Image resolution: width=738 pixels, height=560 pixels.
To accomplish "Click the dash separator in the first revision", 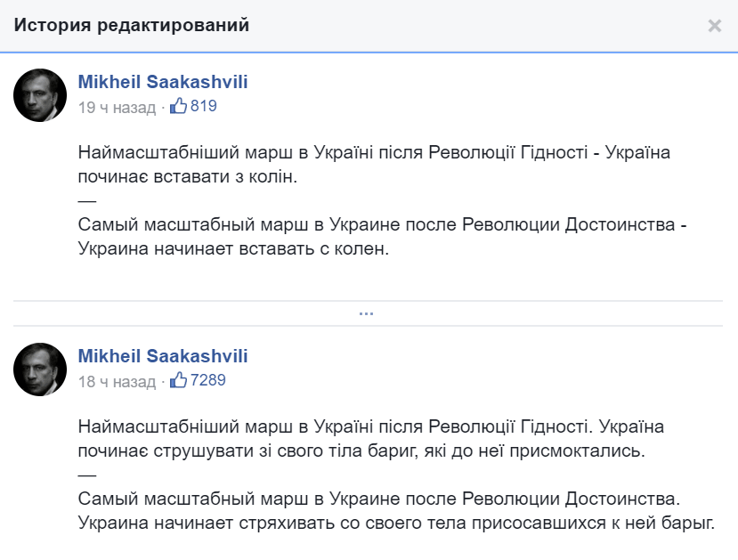I will 87,201.
